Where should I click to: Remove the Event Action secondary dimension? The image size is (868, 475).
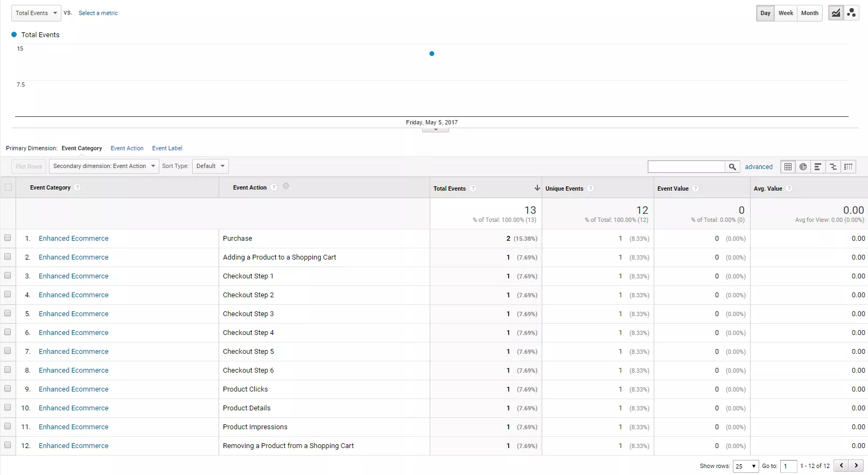coord(286,186)
